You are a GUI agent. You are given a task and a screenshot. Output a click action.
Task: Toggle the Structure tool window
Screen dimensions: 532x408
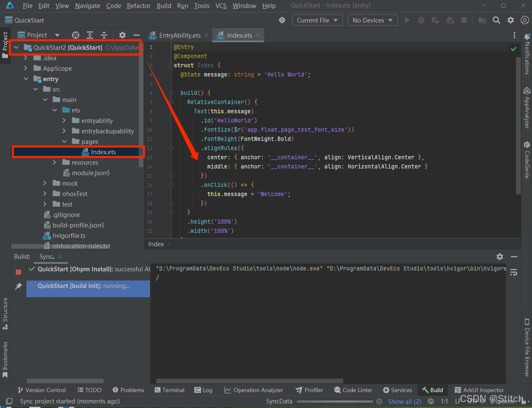click(x=5, y=314)
